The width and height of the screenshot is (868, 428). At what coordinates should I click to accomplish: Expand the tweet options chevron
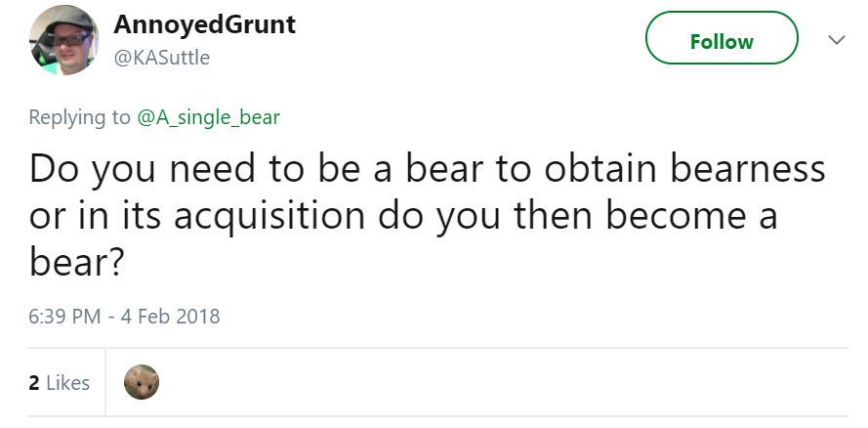[836, 40]
